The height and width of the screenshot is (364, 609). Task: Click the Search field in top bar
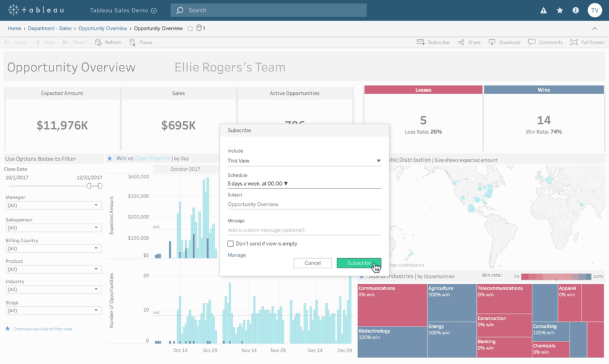pyautogui.click(x=268, y=10)
